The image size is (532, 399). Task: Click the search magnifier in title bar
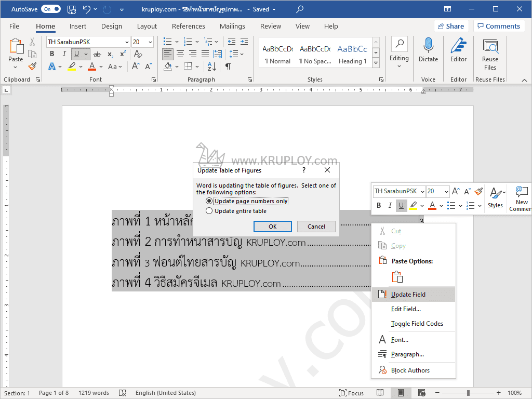(300, 9)
